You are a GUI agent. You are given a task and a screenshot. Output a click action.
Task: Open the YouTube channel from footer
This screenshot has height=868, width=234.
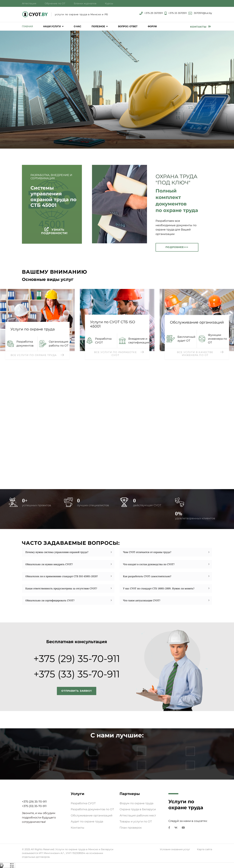tap(183, 828)
